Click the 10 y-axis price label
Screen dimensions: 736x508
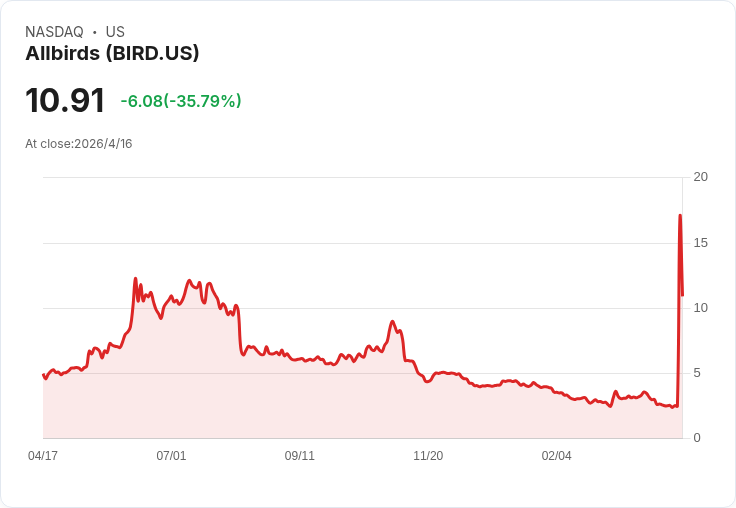(701, 308)
